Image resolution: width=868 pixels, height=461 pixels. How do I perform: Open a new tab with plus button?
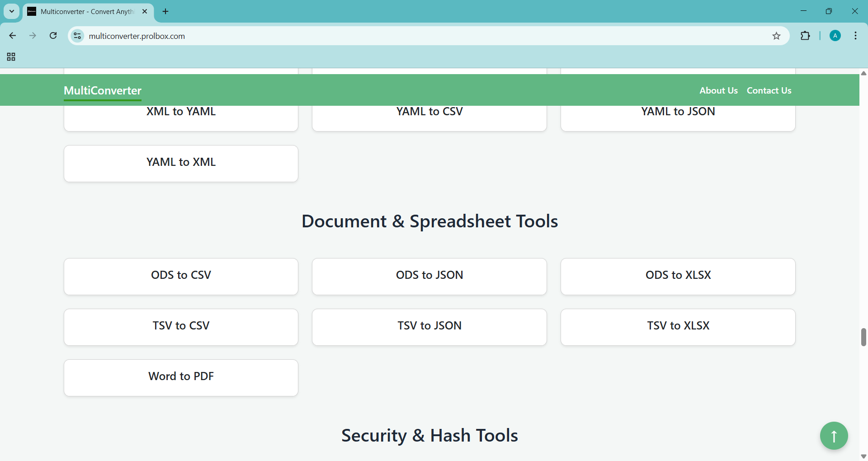tap(165, 12)
